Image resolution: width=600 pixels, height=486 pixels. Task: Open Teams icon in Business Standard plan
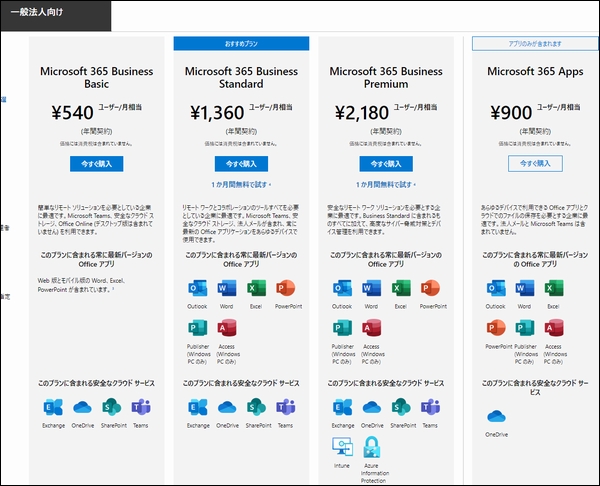pyautogui.click(x=285, y=408)
